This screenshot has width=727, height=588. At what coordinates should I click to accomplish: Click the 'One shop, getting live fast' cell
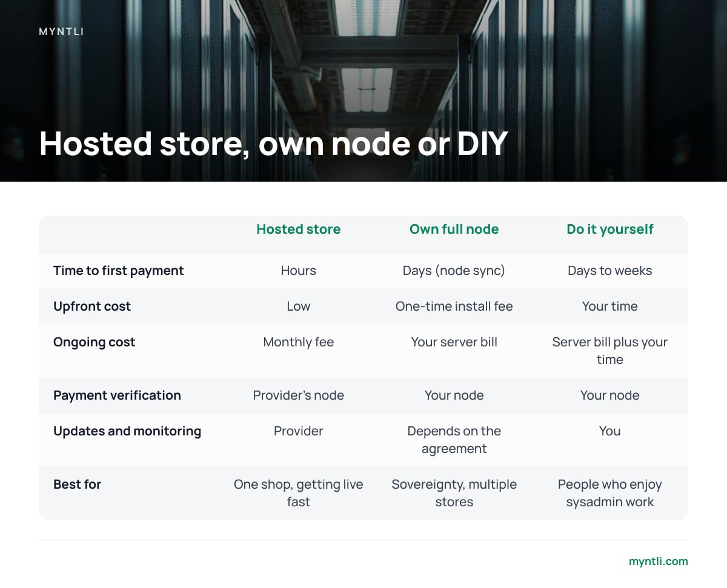click(299, 493)
